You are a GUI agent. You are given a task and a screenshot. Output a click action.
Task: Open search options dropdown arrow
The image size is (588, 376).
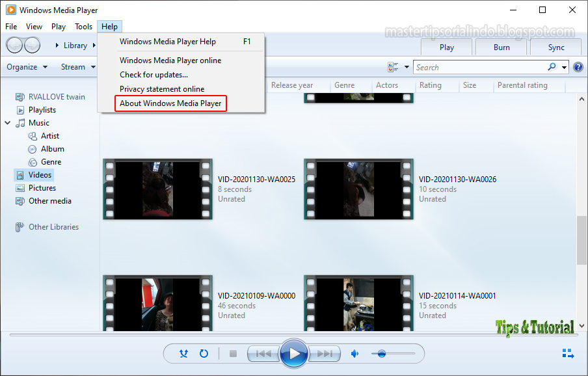point(564,68)
